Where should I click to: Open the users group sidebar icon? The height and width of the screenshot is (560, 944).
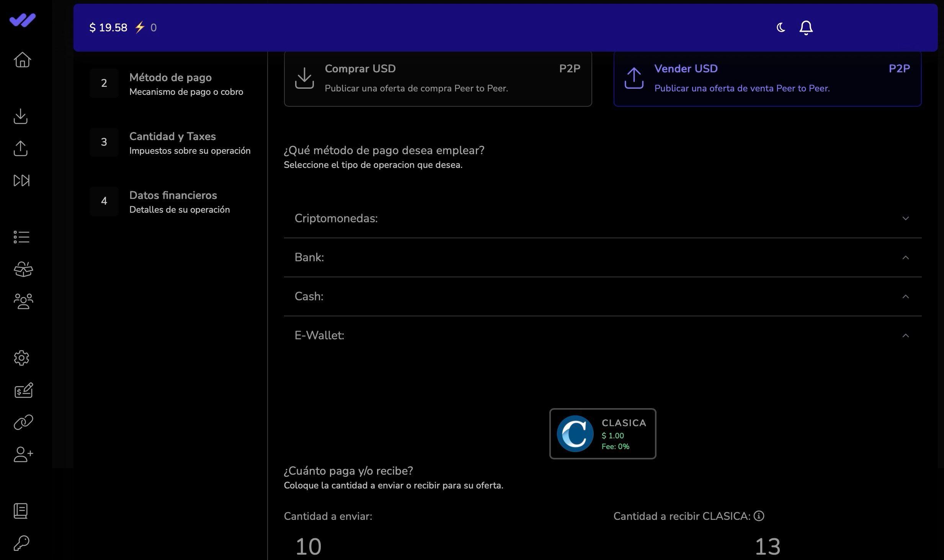coord(23,301)
